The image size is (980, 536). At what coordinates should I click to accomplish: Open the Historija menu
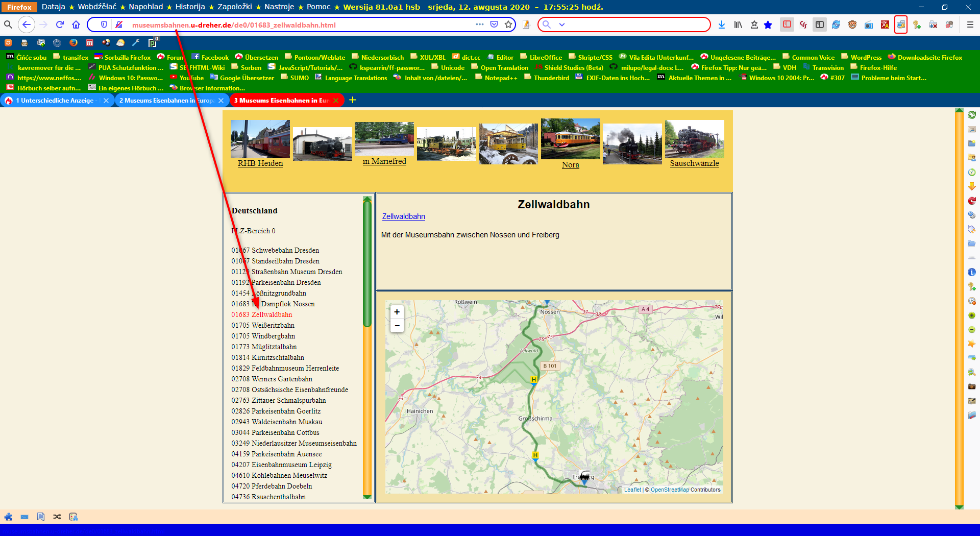click(x=190, y=7)
